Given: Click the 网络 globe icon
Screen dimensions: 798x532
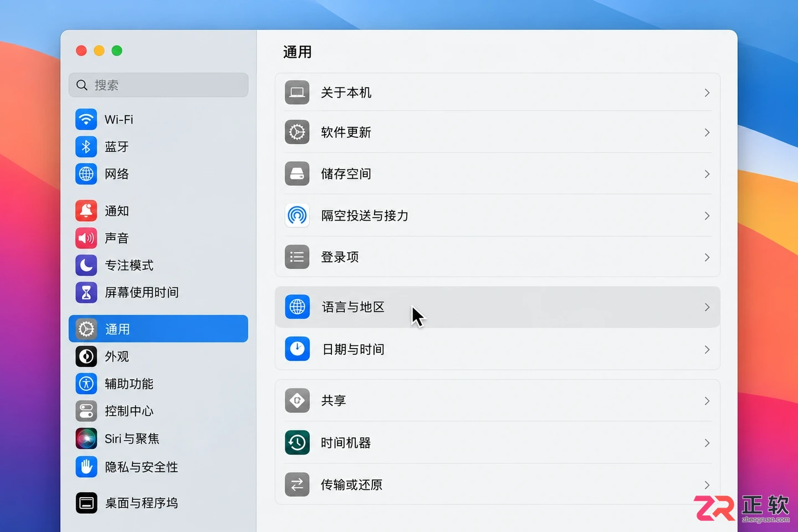Looking at the screenshot, I should pos(86,174).
